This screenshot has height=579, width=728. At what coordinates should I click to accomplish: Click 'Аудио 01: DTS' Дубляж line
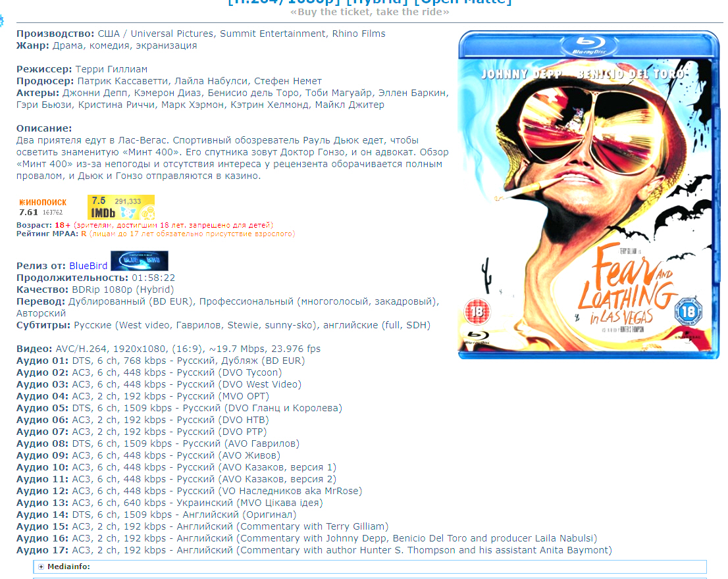pos(161,361)
